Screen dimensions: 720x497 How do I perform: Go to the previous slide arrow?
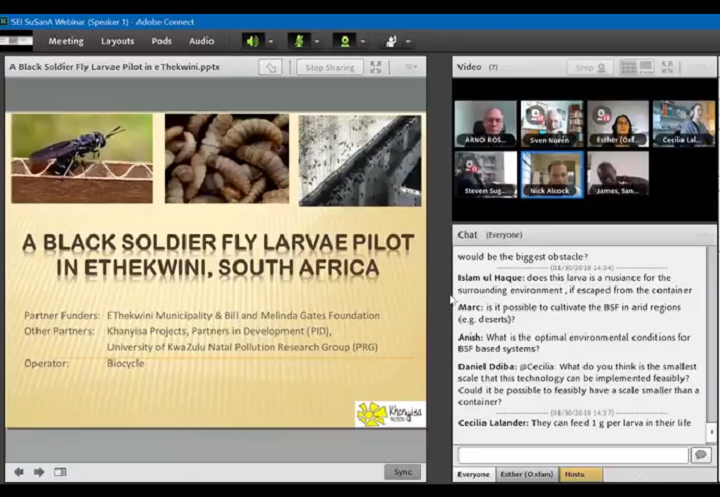point(18,472)
